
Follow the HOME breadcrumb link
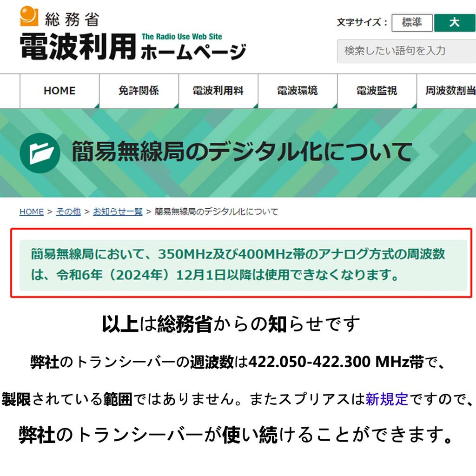tap(32, 212)
